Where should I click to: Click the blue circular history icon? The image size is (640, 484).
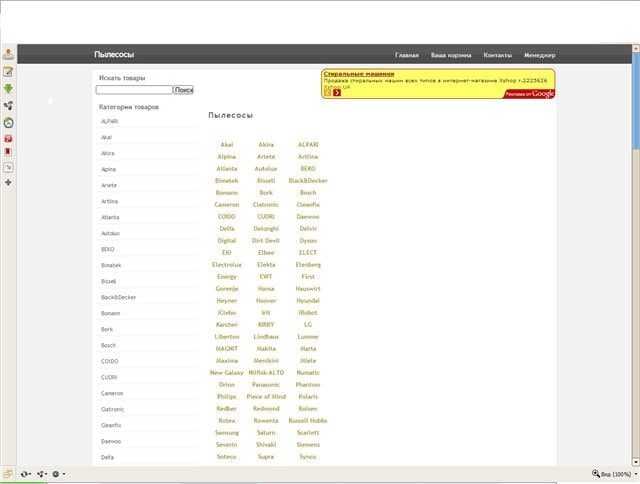(x=8, y=122)
